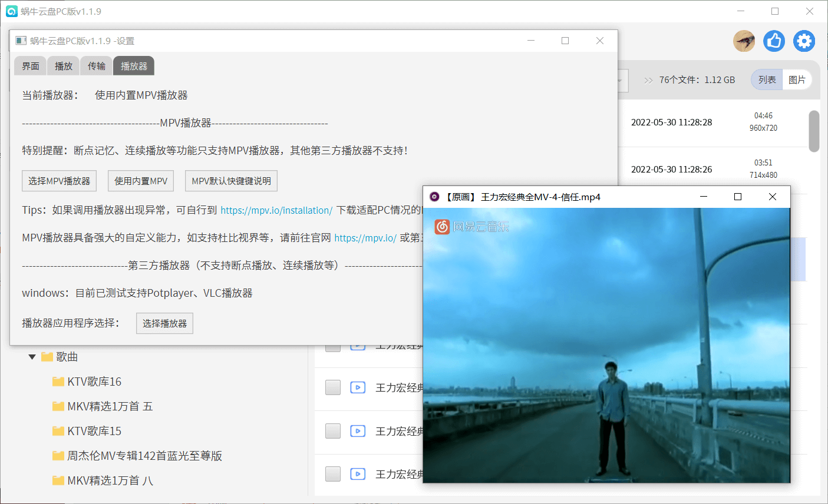Close the settings dialog
This screenshot has height=504, width=828.
click(x=600, y=41)
